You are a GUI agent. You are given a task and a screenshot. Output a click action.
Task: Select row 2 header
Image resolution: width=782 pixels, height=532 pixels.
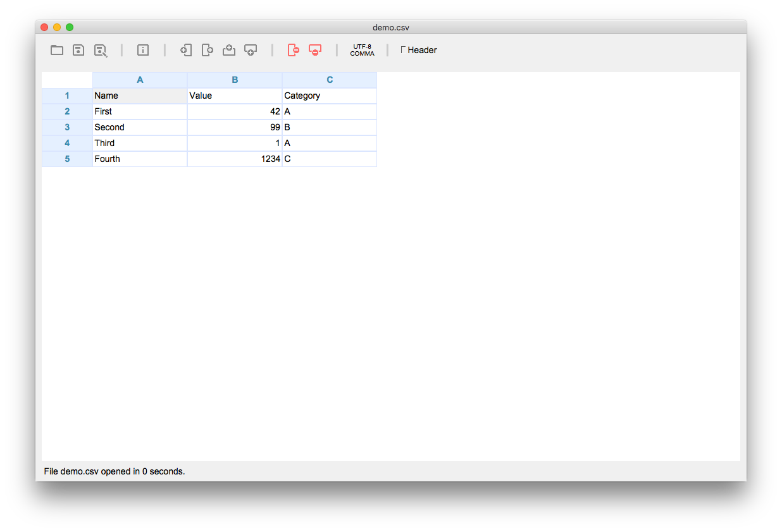click(67, 111)
